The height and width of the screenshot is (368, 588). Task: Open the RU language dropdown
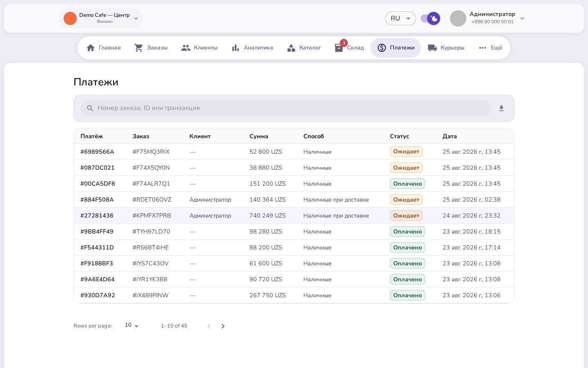[x=401, y=18]
